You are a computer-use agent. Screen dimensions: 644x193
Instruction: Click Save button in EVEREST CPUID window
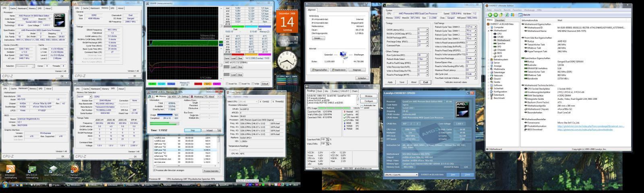[x=453, y=175]
